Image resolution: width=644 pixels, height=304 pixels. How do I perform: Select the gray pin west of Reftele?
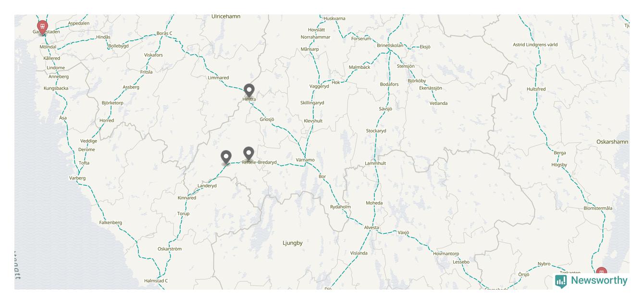pos(226,157)
